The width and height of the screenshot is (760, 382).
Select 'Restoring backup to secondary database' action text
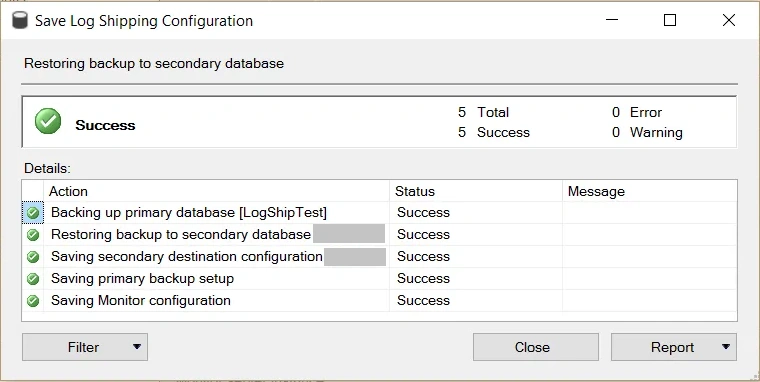point(181,235)
